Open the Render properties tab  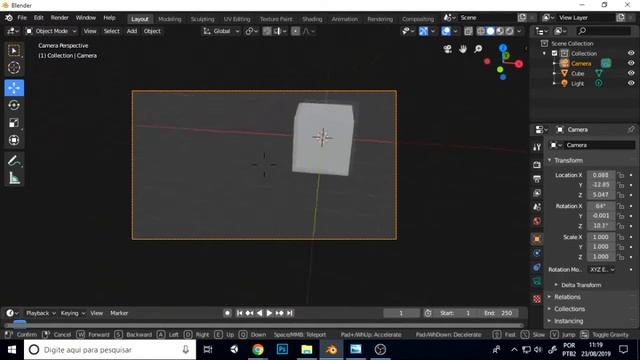pyautogui.click(x=537, y=164)
